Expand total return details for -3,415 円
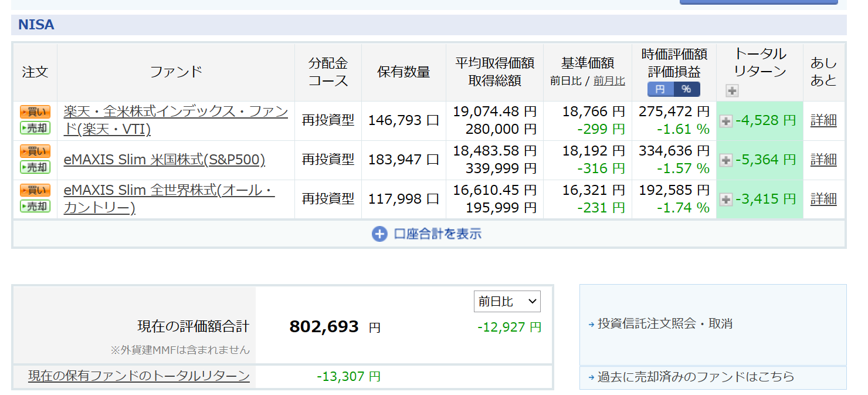 (726, 200)
